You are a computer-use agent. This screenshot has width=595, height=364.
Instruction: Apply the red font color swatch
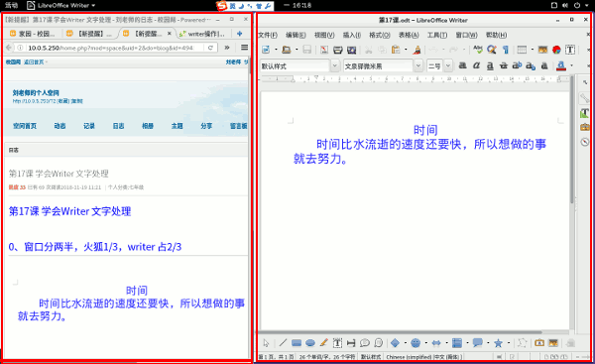[561, 66]
